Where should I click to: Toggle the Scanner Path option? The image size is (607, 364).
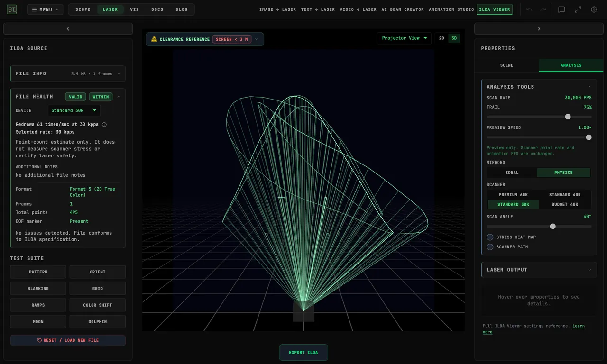click(490, 247)
